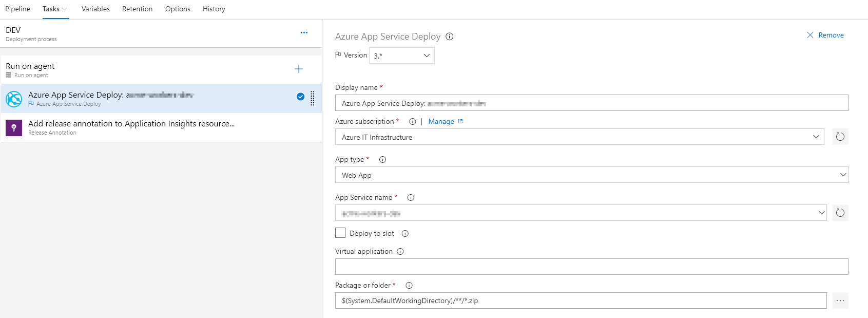Click the "Release Annotation" subtitle text
Image resolution: width=868 pixels, height=318 pixels.
coord(52,133)
